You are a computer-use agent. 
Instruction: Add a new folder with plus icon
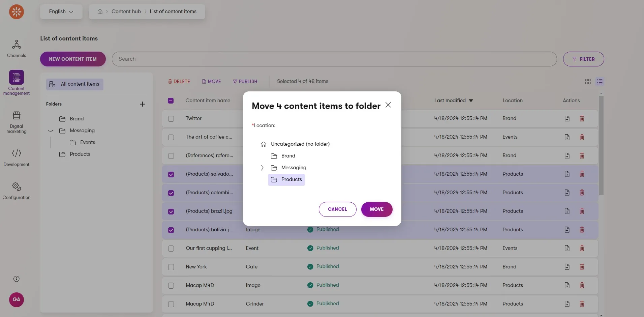tap(142, 104)
